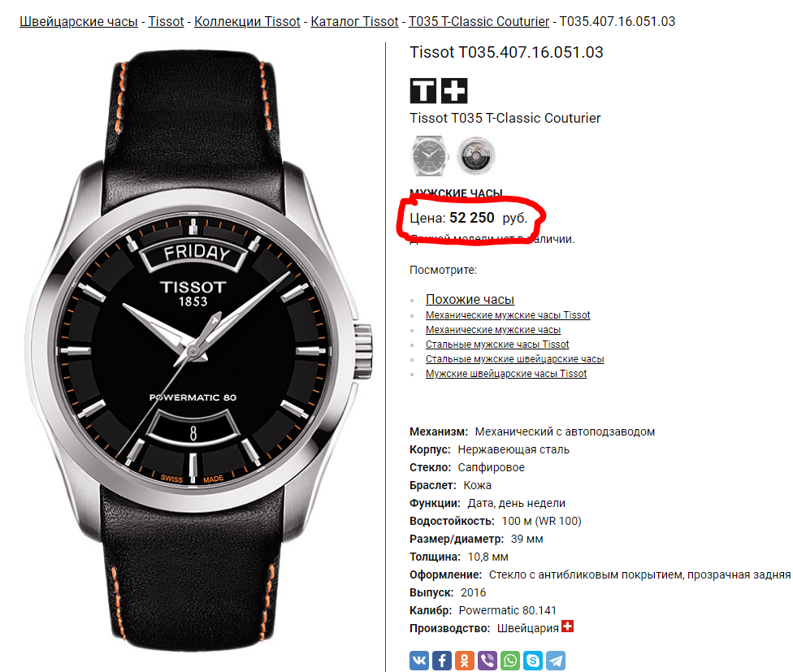Share via the Telegram icon

coord(556,661)
